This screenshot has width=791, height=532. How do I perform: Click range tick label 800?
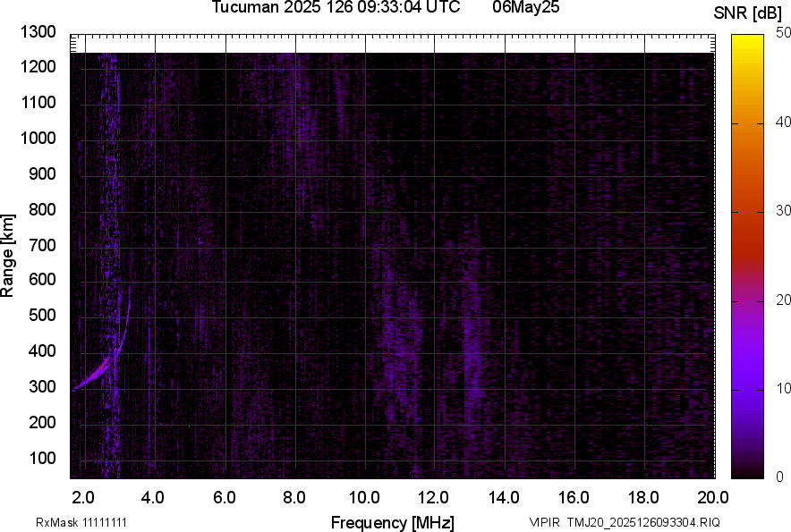pos(42,210)
